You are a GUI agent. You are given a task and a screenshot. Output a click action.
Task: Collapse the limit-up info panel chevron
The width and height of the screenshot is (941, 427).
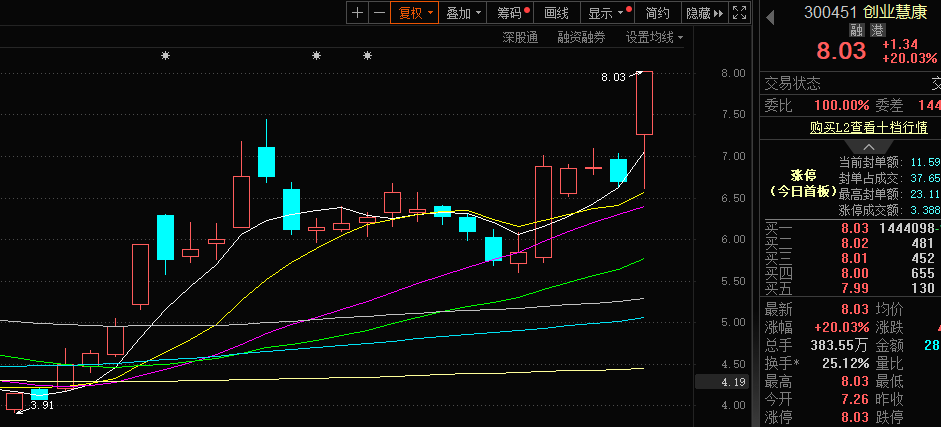[852, 148]
